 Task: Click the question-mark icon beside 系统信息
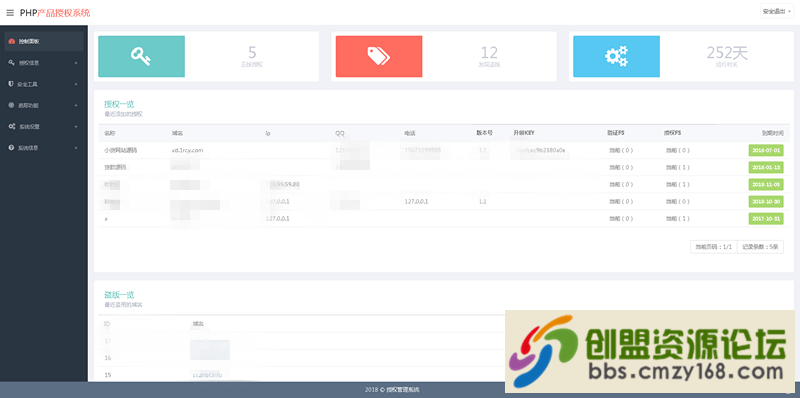[x=12, y=147]
